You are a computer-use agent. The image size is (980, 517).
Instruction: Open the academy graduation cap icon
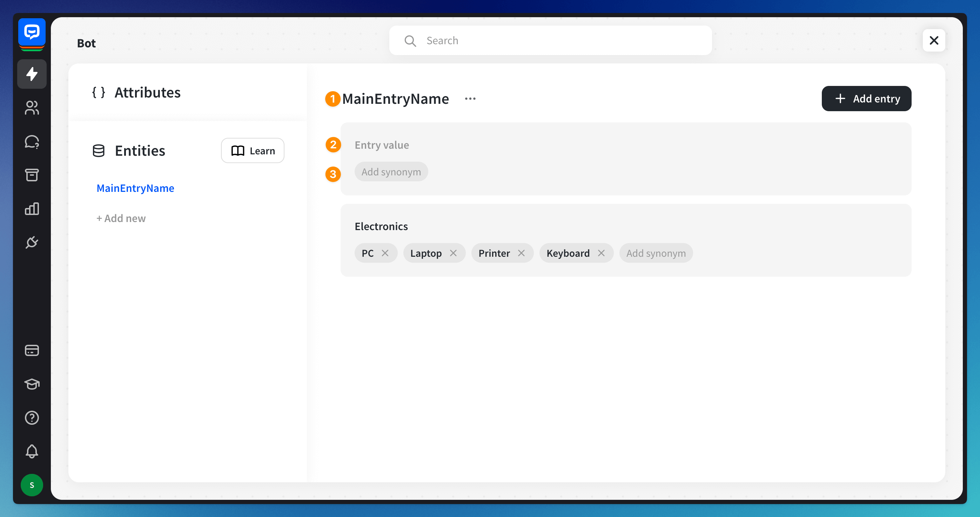(x=32, y=384)
